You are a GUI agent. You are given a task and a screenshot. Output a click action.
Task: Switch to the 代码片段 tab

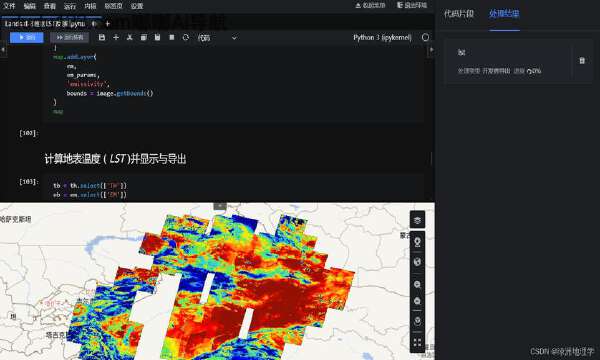(459, 14)
